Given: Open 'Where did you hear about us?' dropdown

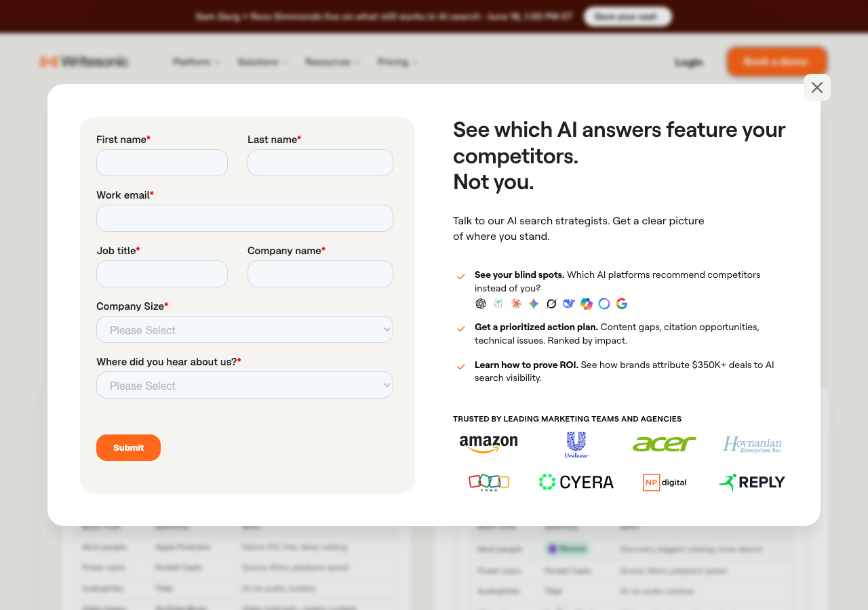Looking at the screenshot, I should click(245, 385).
